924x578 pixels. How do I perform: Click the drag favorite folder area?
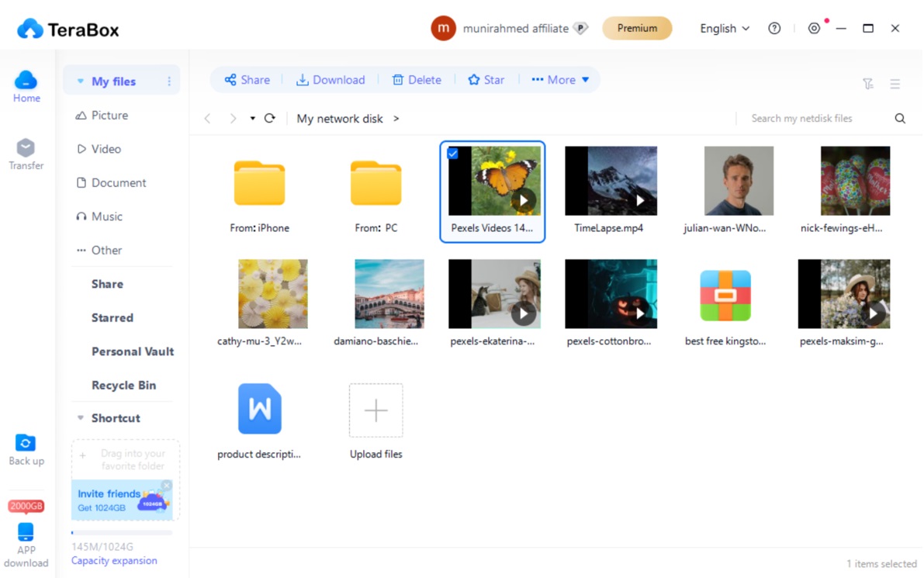click(125, 459)
